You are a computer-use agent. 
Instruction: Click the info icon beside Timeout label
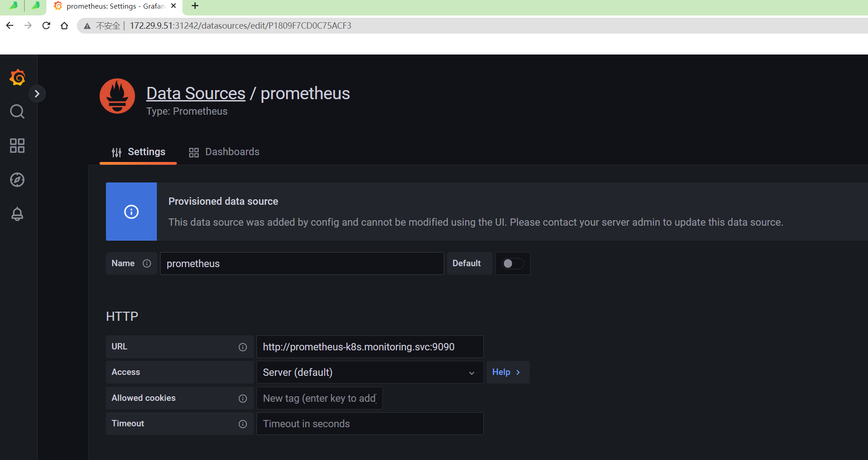tap(243, 424)
